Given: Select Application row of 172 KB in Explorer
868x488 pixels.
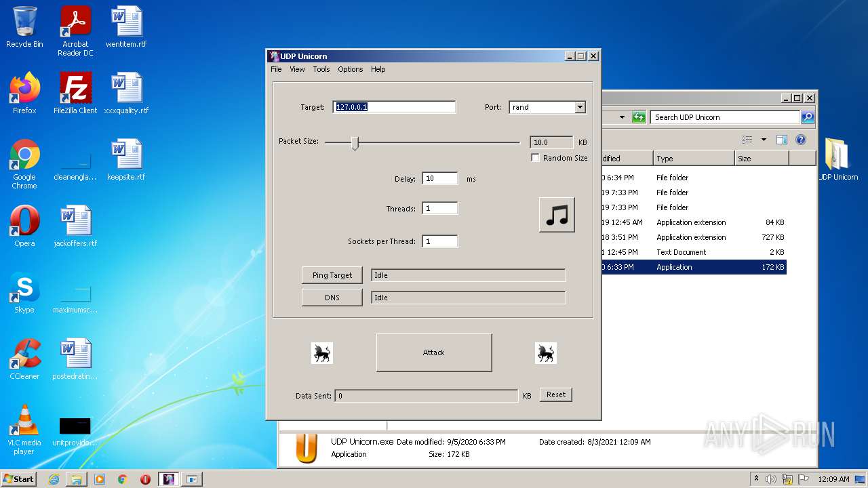Looking at the screenshot, I should pyautogui.click(x=694, y=267).
